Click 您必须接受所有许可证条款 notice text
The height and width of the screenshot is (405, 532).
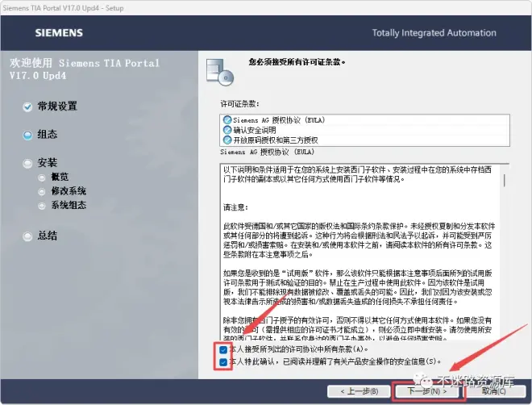(x=297, y=62)
